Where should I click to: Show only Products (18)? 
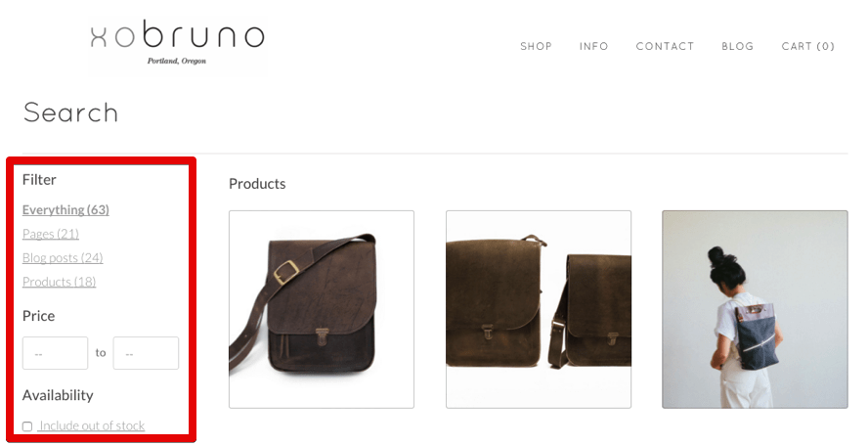pos(59,282)
